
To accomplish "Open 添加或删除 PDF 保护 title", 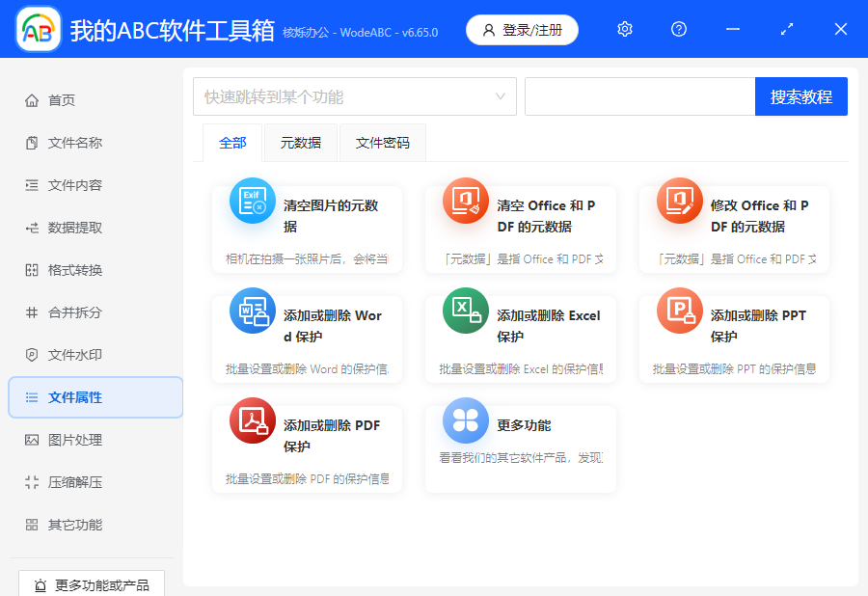I will tap(332, 436).
